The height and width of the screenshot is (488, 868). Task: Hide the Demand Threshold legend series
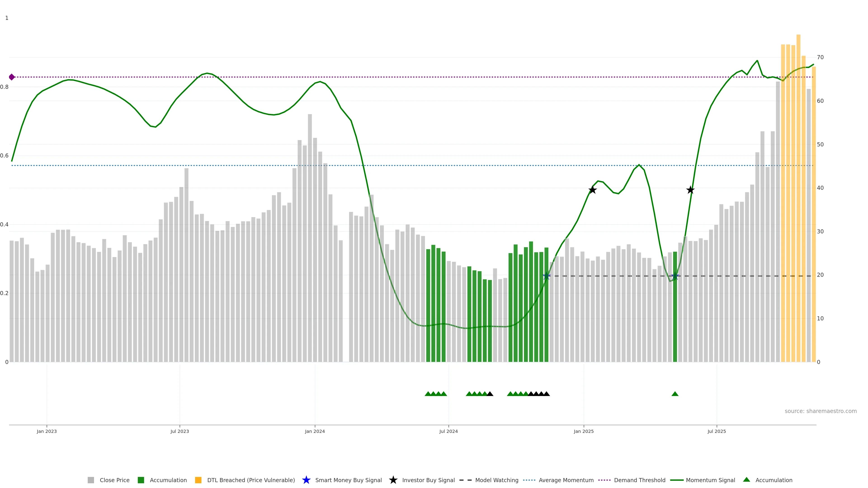point(639,480)
